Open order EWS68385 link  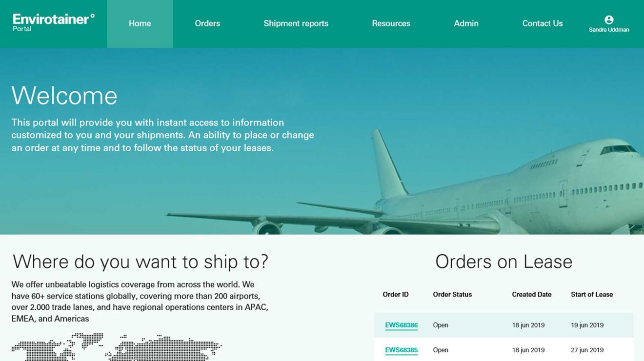tap(401, 350)
